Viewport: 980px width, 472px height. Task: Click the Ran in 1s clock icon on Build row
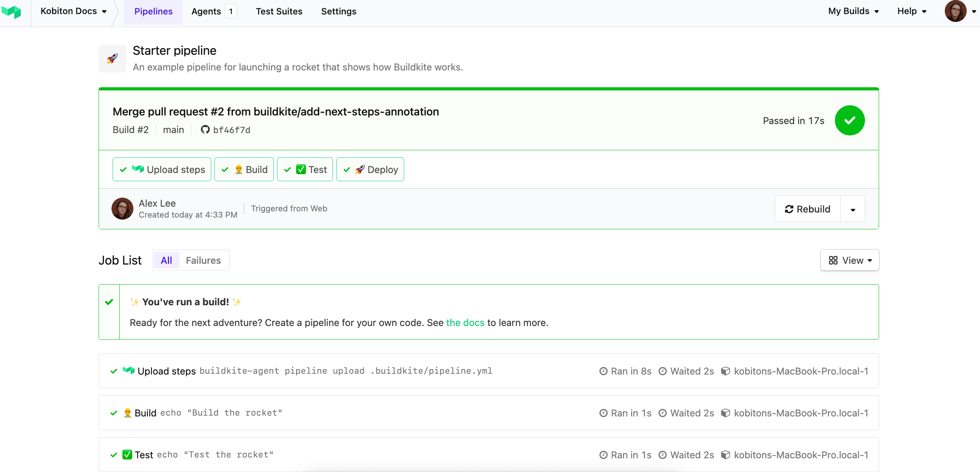tap(603, 413)
